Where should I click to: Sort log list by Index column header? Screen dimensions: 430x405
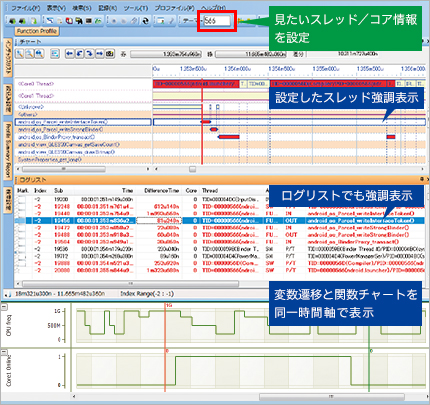pos(40,191)
